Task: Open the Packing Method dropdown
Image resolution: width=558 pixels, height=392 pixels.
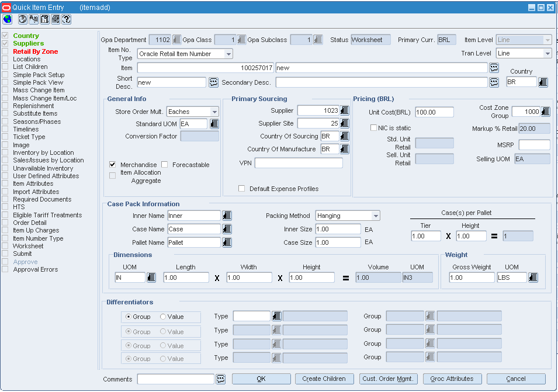Action: click(x=375, y=216)
